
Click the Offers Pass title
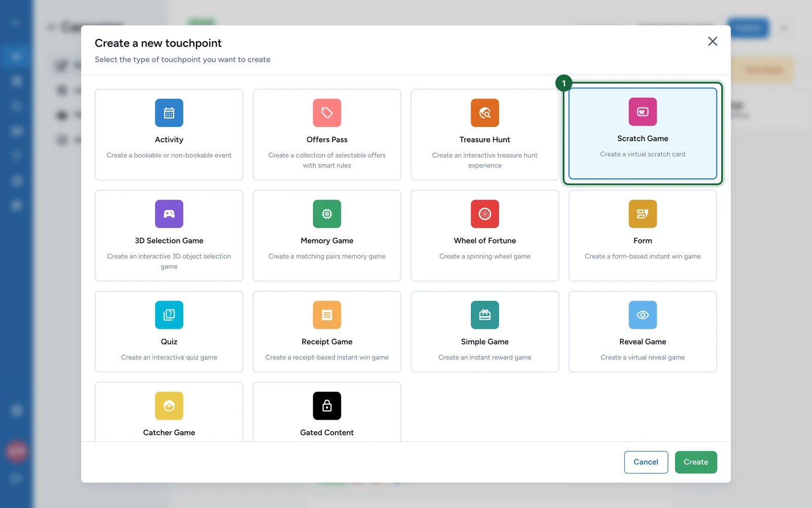click(x=327, y=140)
